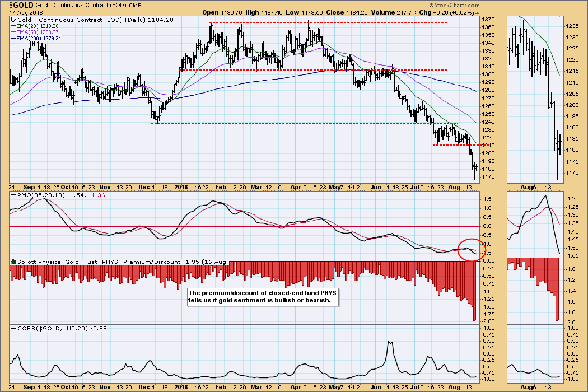Click the -1.55 PMO zoom axis label
Image resolution: width=588 pixels, height=392 pixels.
(572, 256)
